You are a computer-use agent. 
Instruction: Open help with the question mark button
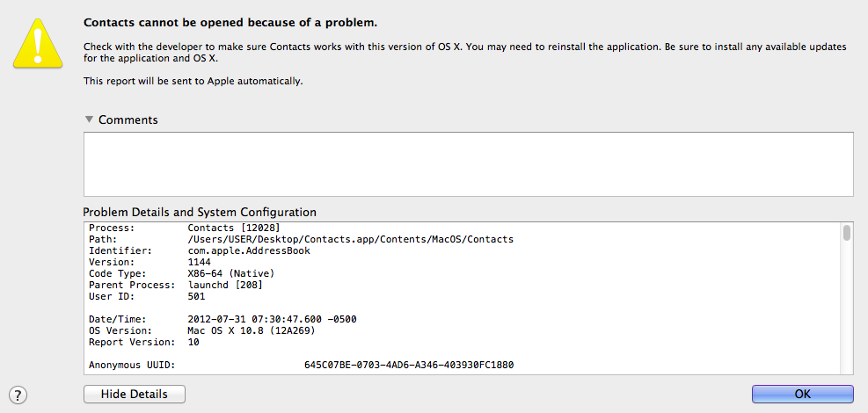(x=18, y=395)
